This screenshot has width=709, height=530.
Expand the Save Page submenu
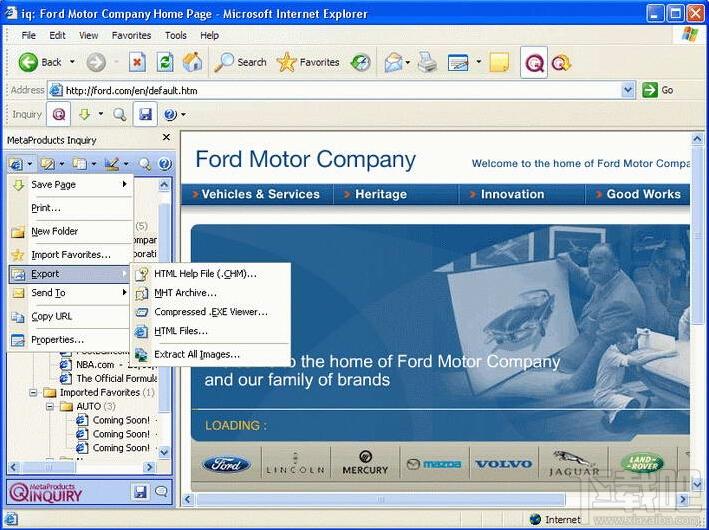(71, 185)
